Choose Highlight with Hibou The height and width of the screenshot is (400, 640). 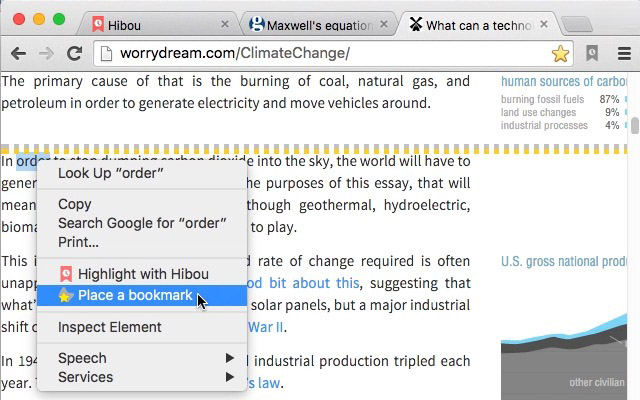coord(142,274)
